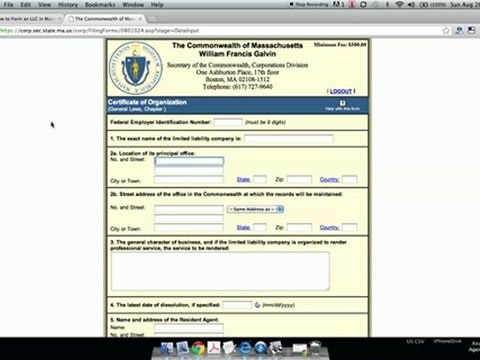Viewport: 480px width, 360px height.
Task: Click the exact LLC name input field
Action: tap(288, 138)
